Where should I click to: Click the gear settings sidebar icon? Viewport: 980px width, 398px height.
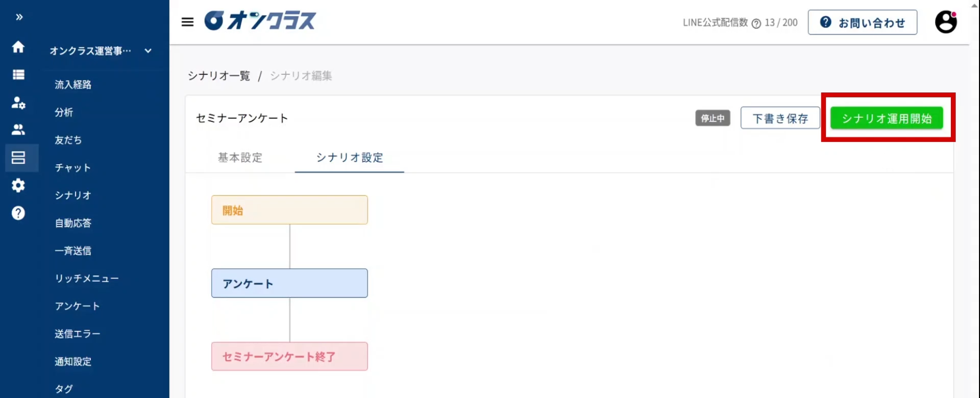point(18,185)
